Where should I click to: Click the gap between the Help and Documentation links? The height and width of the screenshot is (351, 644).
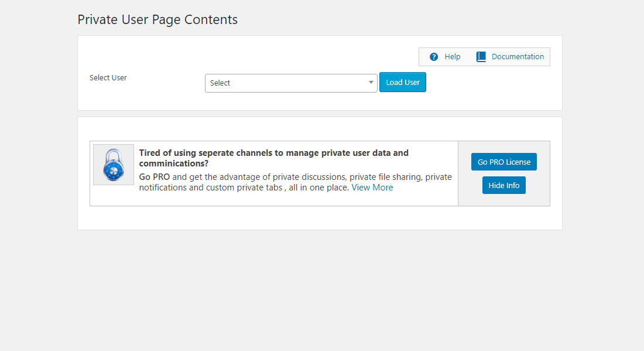(468, 57)
